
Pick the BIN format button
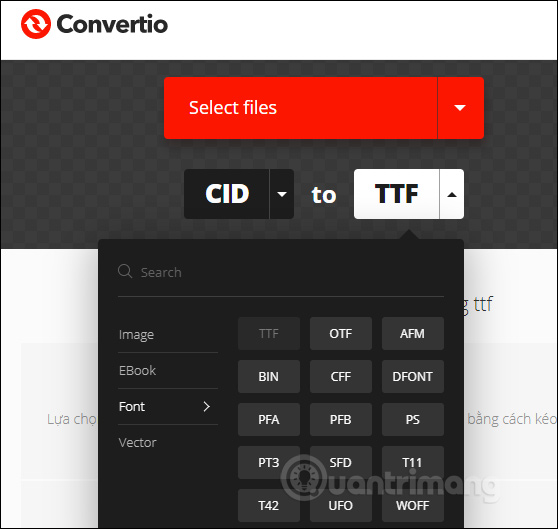tap(269, 377)
